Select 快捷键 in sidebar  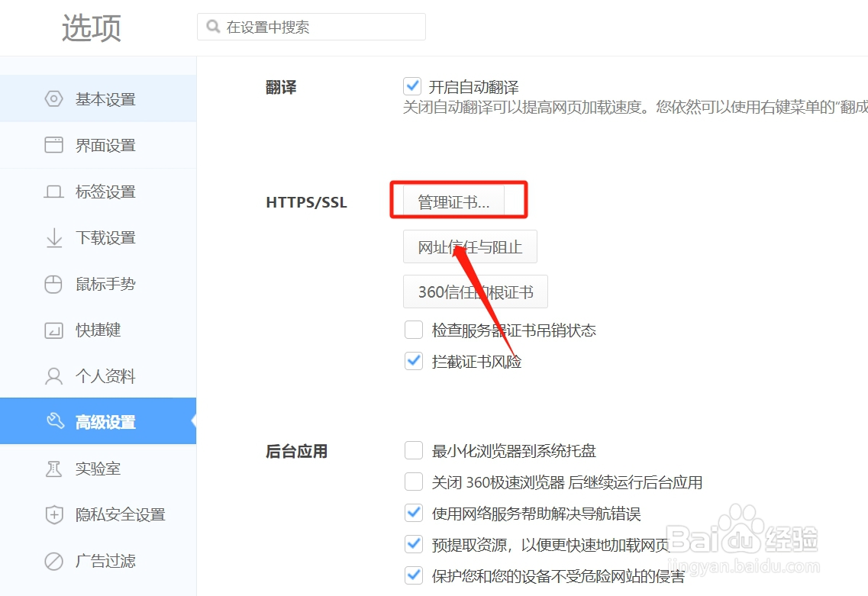pyautogui.click(x=98, y=330)
